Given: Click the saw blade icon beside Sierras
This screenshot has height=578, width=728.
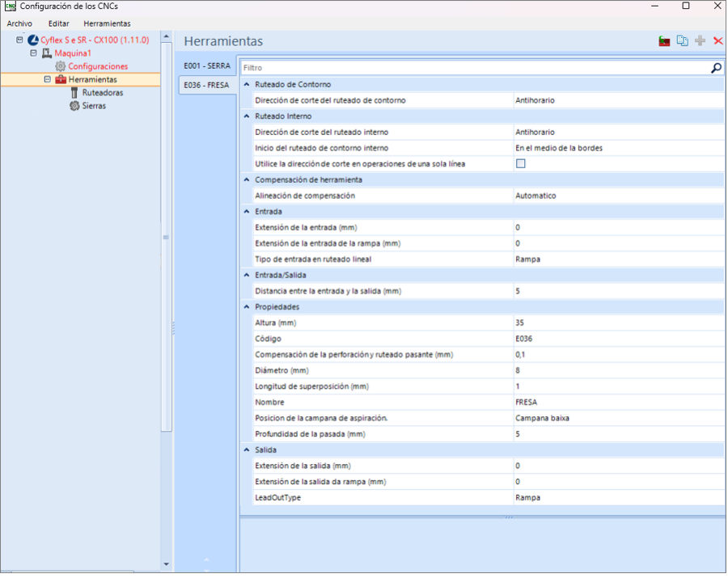Looking at the screenshot, I should click(x=74, y=106).
